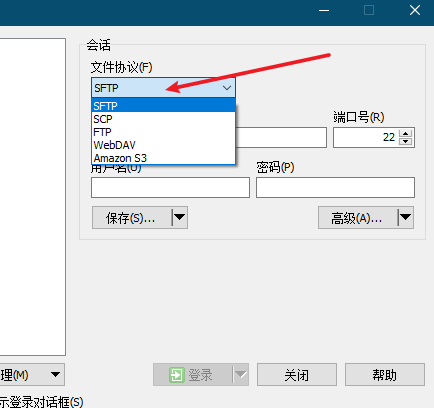The height and width of the screenshot is (408, 434).
Task: Collapse the file protocol combo box
Action: pyautogui.click(x=227, y=88)
